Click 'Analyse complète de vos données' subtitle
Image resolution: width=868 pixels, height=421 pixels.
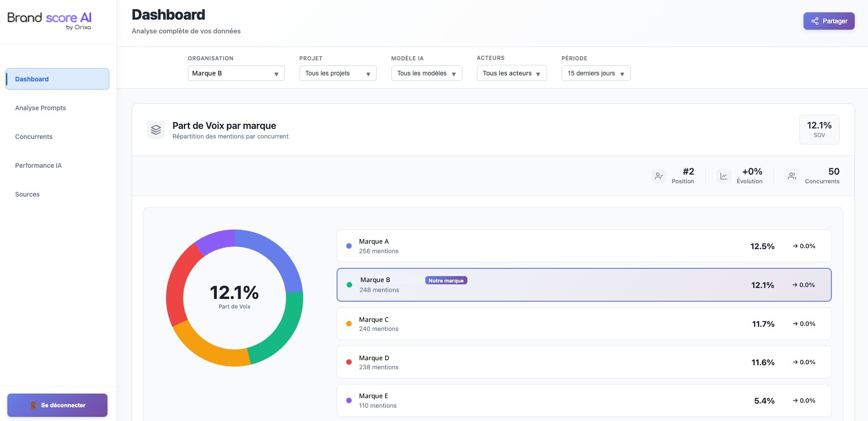click(186, 31)
